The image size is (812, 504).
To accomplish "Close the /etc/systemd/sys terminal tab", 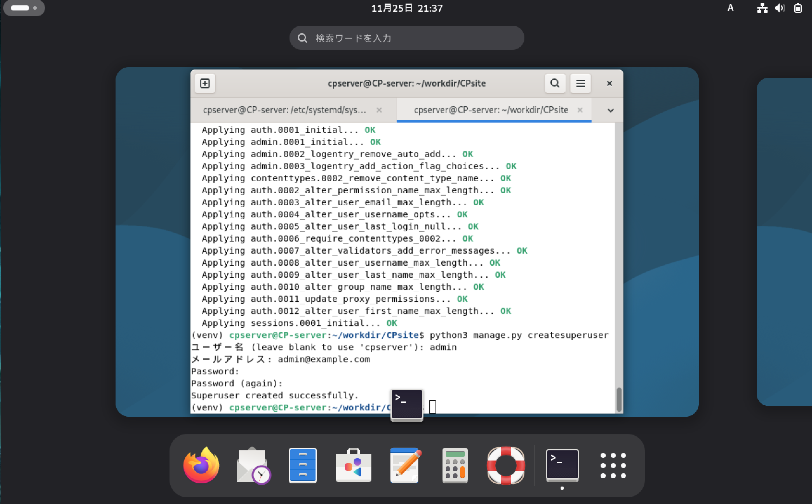I will (379, 110).
